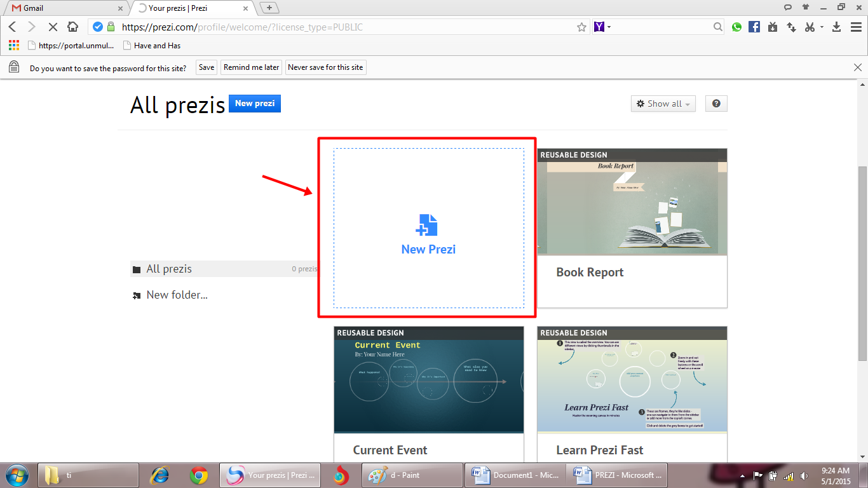The image size is (868, 488).
Task: Open a new browser tab
Action: pyautogui.click(x=270, y=8)
